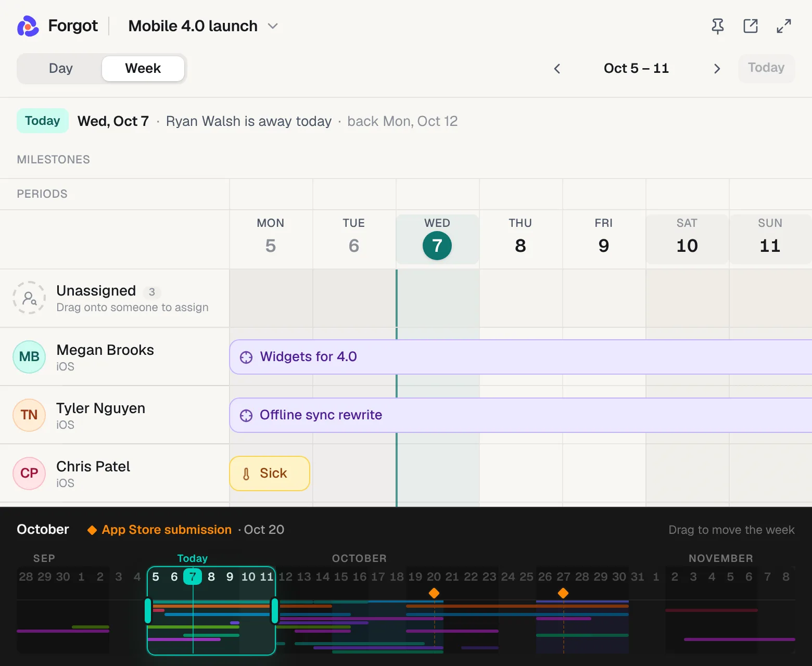
Task: Click the target icon on Widgets for 4.0
Action: [246, 357]
